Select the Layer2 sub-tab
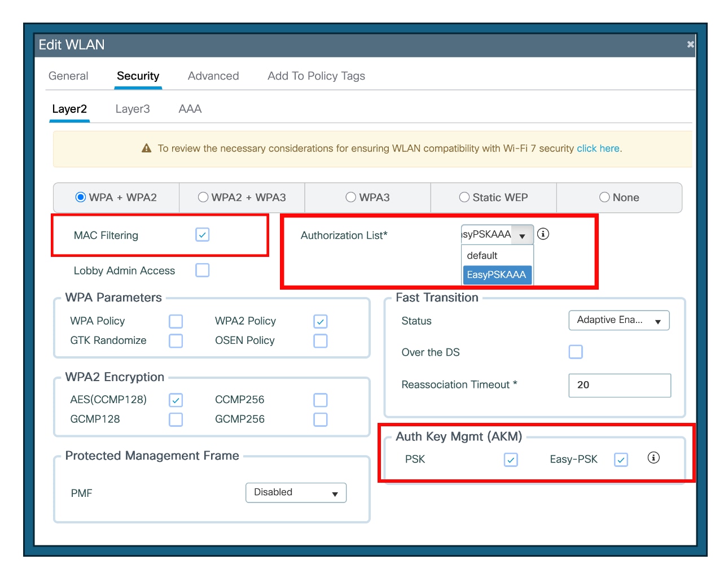Image resolution: width=728 pixels, height=568 pixels. [69, 109]
